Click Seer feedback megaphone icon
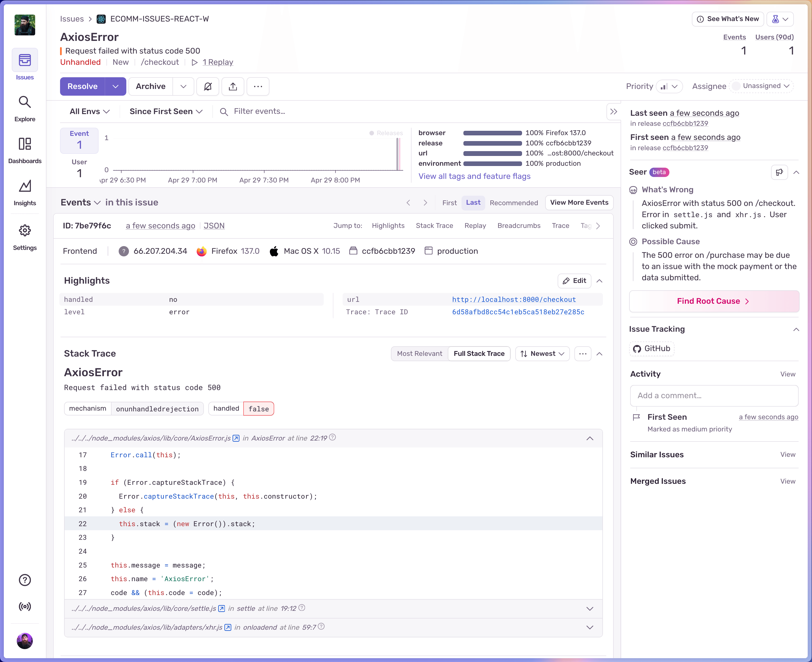The image size is (812, 662). click(x=779, y=172)
